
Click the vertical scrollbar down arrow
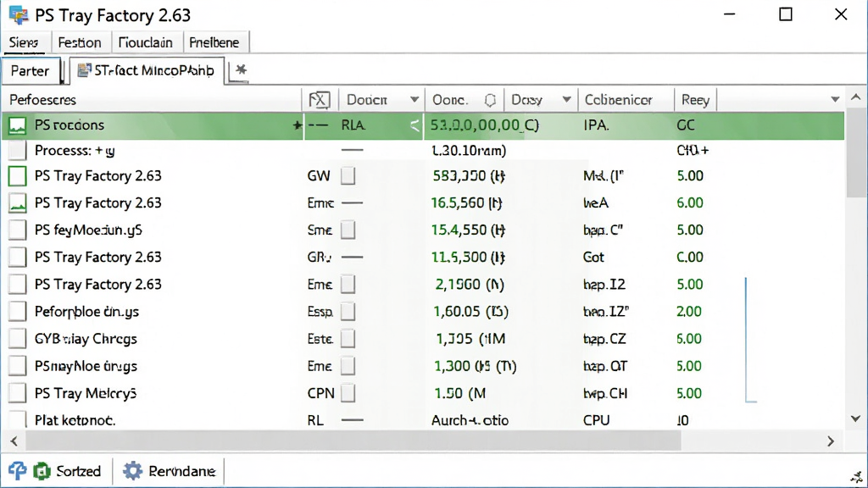tap(856, 419)
